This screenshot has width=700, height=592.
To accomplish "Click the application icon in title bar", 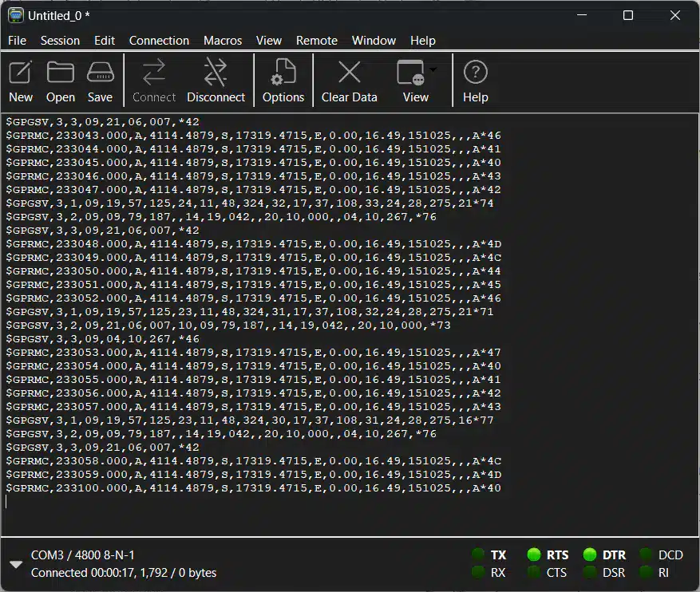I will 15,15.
